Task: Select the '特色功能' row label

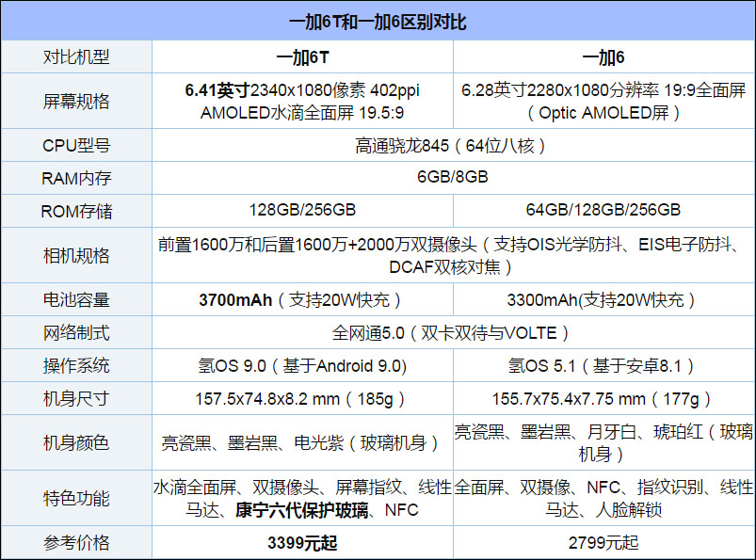Action: (76, 498)
